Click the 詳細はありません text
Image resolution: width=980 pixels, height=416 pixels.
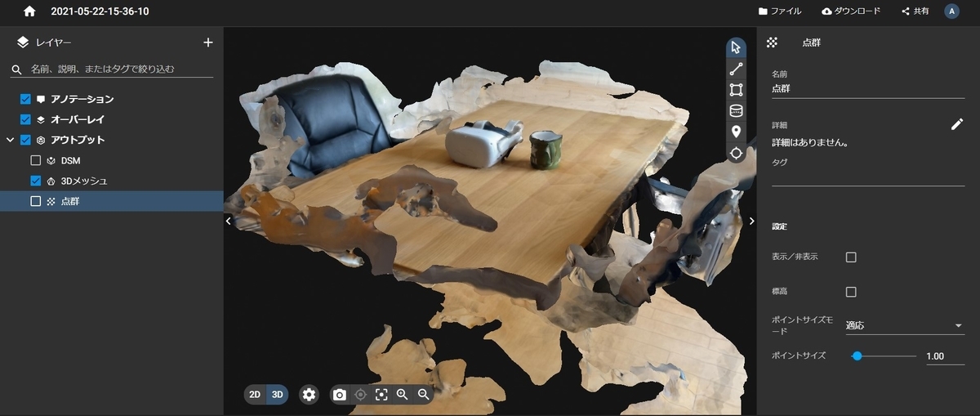pyautogui.click(x=810, y=142)
